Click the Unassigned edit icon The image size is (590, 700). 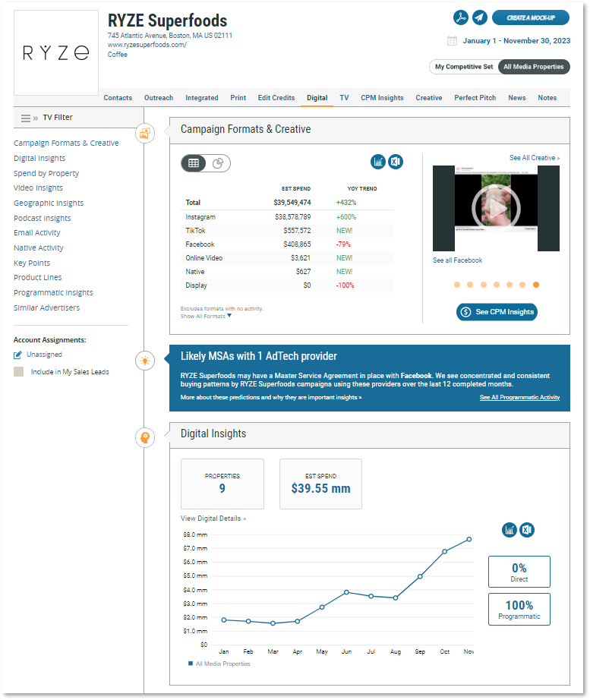tap(18, 355)
